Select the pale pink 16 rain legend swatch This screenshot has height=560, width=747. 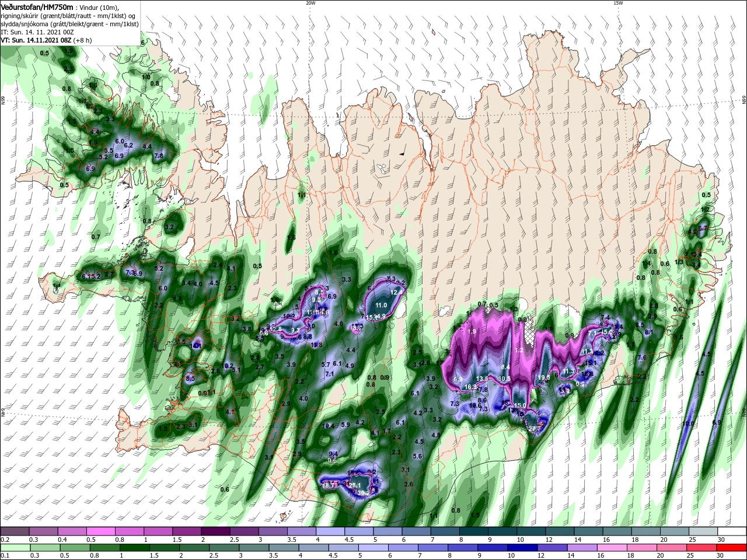click(x=612, y=548)
